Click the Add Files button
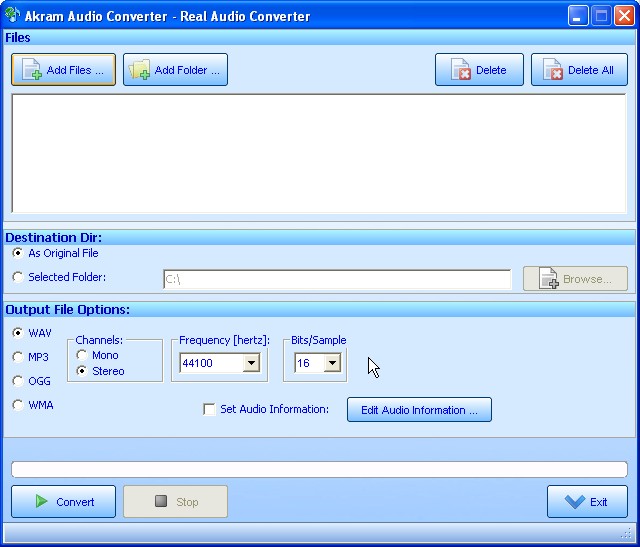Image resolution: width=640 pixels, height=547 pixels. (63, 70)
